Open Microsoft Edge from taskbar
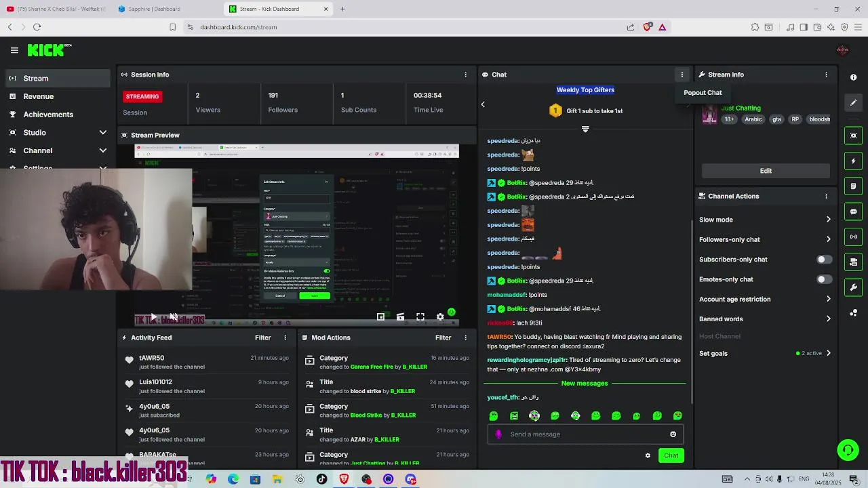Screen dimensions: 868x488 point(233,479)
